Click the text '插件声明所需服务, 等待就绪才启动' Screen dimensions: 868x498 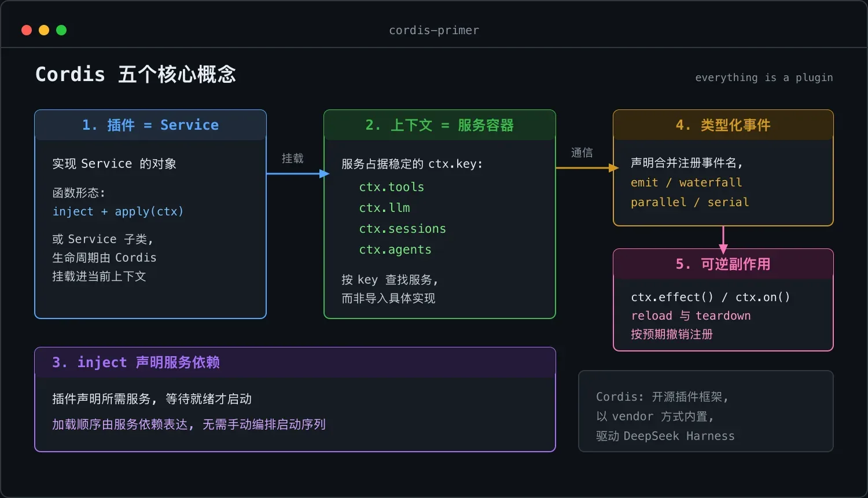(152, 399)
